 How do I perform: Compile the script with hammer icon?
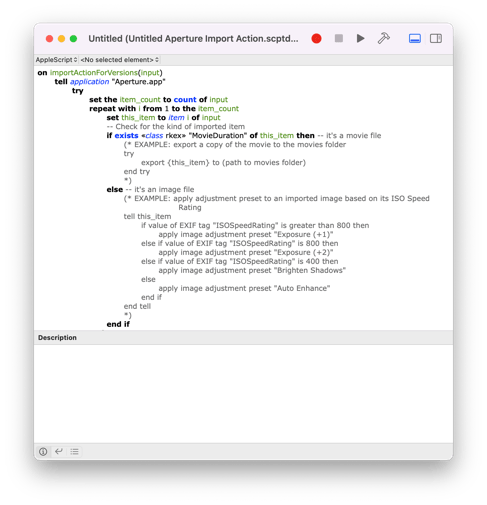(383, 38)
